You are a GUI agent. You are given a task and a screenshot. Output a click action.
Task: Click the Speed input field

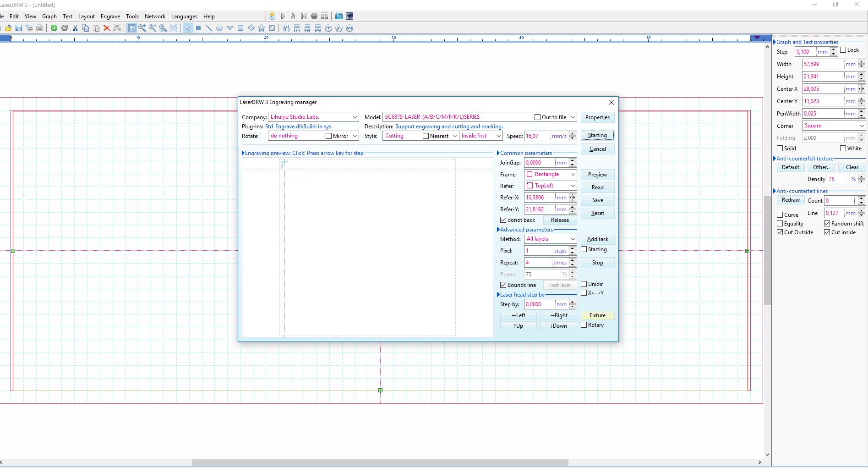(537, 136)
